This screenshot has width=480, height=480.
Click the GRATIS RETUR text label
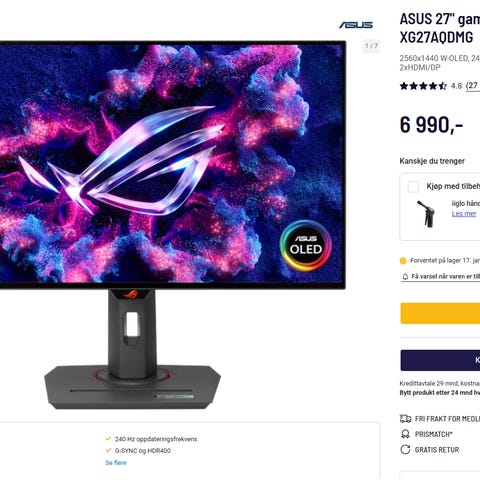coord(437,450)
